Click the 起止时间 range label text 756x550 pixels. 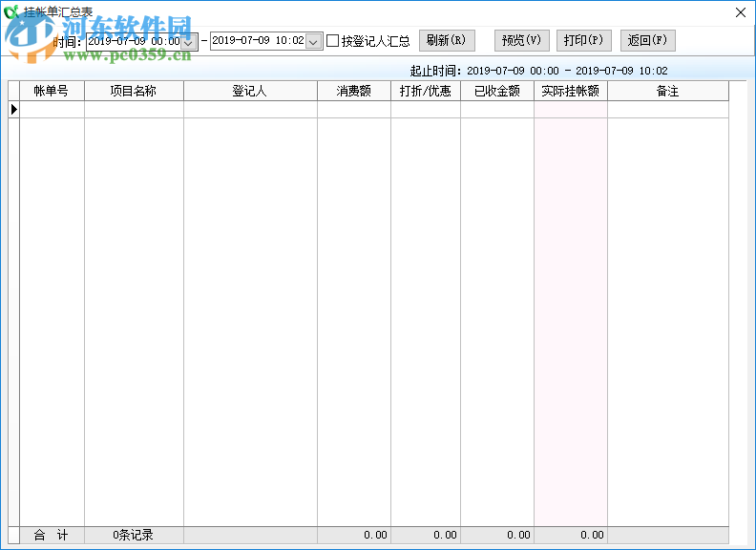[539, 71]
